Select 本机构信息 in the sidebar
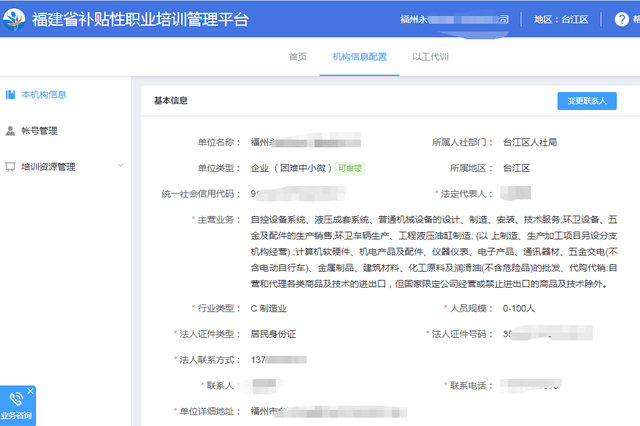This screenshot has height=426, width=640. coord(44,95)
